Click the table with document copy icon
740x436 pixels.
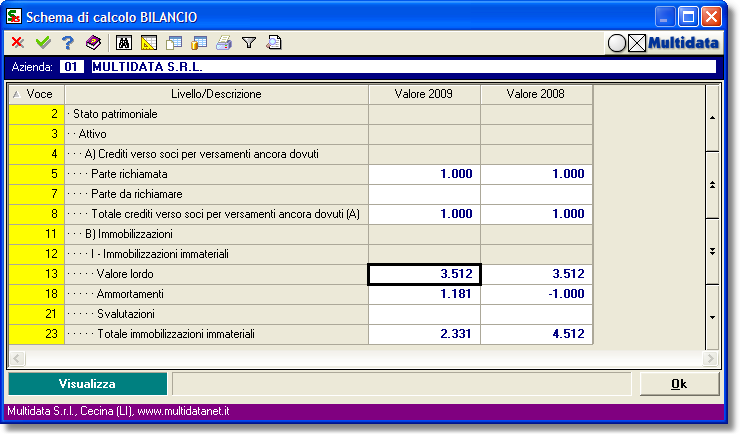point(174,42)
